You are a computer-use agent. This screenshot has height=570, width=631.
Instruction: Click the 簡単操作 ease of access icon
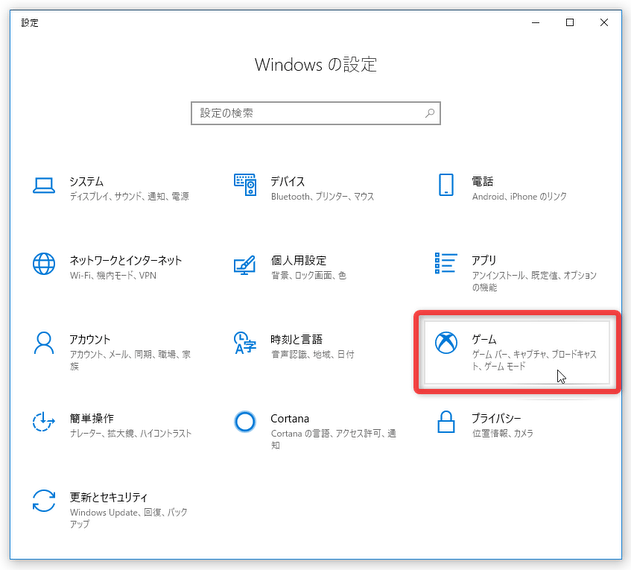point(43,421)
